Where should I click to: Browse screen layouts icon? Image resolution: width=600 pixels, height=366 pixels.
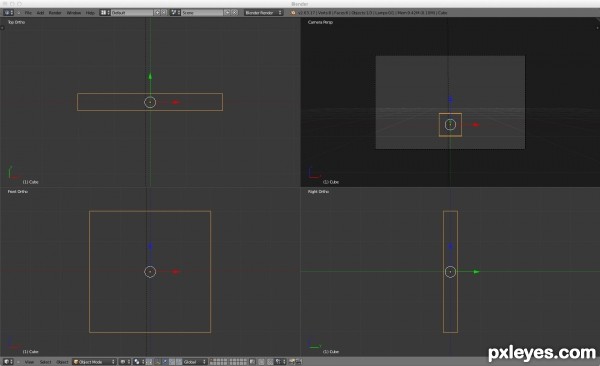105,13
